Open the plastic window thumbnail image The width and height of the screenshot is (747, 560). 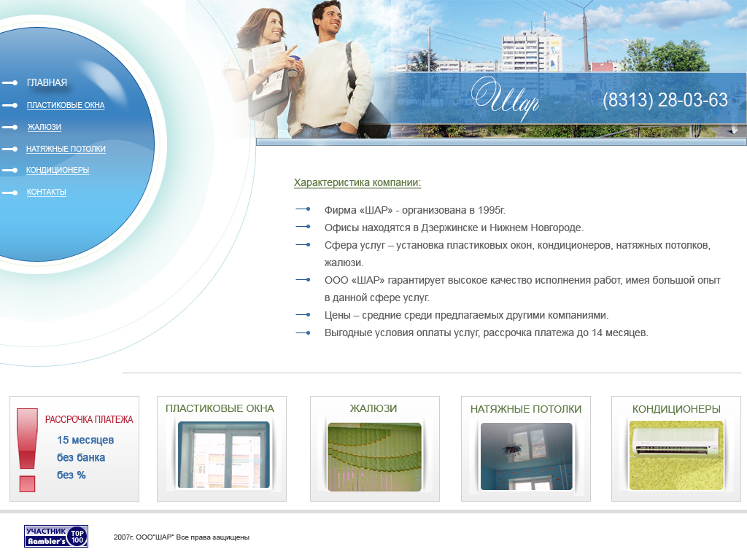click(x=223, y=455)
